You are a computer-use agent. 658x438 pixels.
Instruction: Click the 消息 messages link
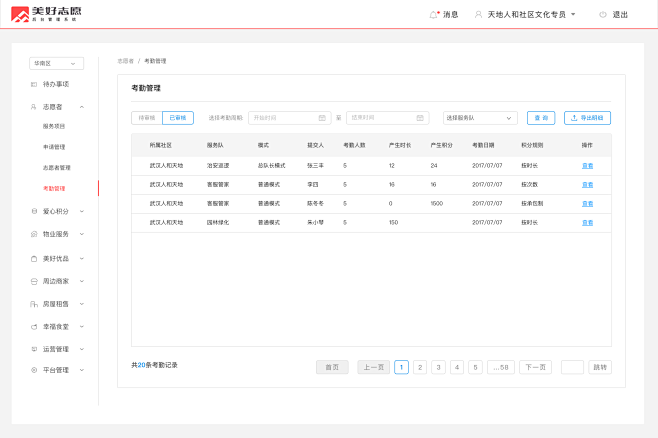pyautogui.click(x=450, y=15)
